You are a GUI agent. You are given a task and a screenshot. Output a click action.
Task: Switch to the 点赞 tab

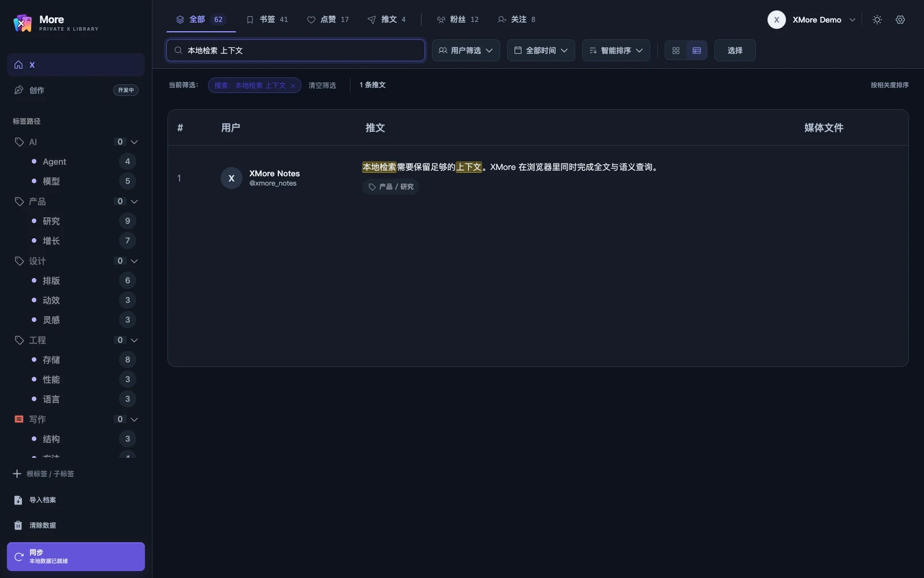click(328, 20)
